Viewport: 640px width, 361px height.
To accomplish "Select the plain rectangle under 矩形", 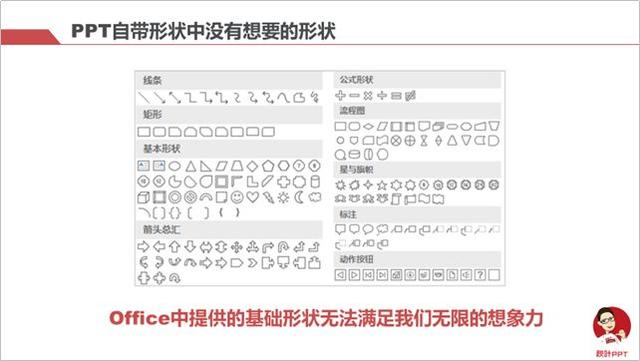I will coord(144,131).
